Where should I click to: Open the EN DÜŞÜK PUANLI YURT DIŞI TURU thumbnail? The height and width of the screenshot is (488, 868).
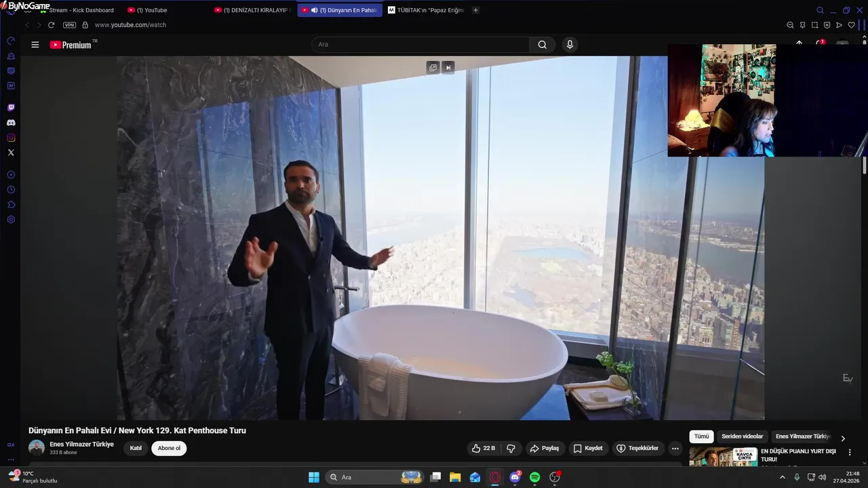(x=723, y=457)
